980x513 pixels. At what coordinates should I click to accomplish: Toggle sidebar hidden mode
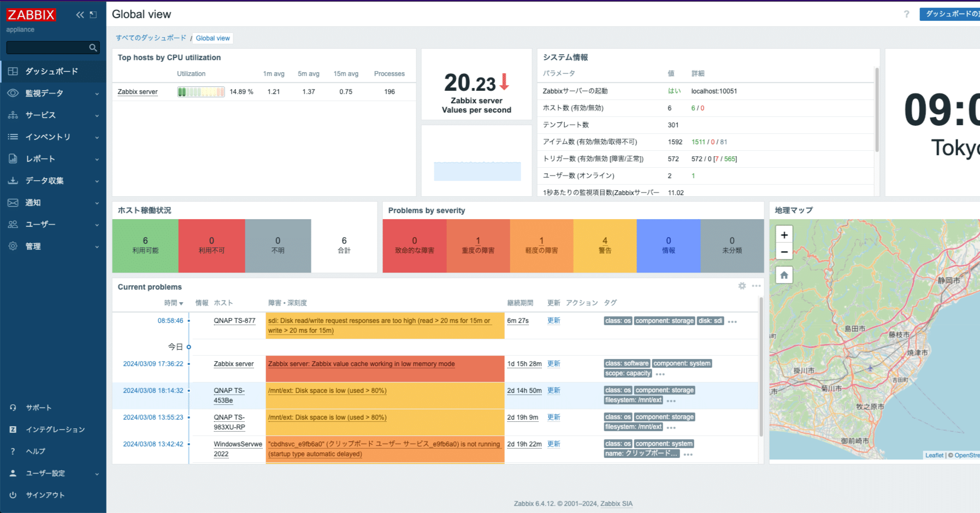[x=93, y=15]
